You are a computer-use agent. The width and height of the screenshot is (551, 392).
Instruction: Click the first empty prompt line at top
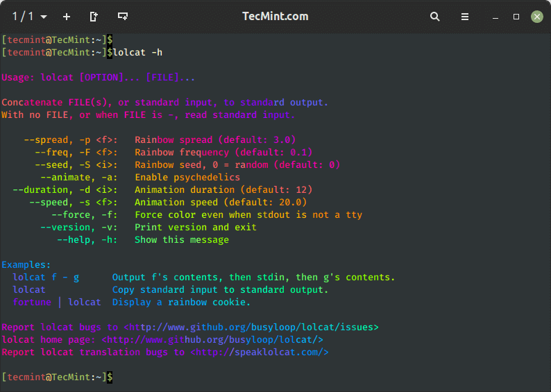click(x=58, y=40)
